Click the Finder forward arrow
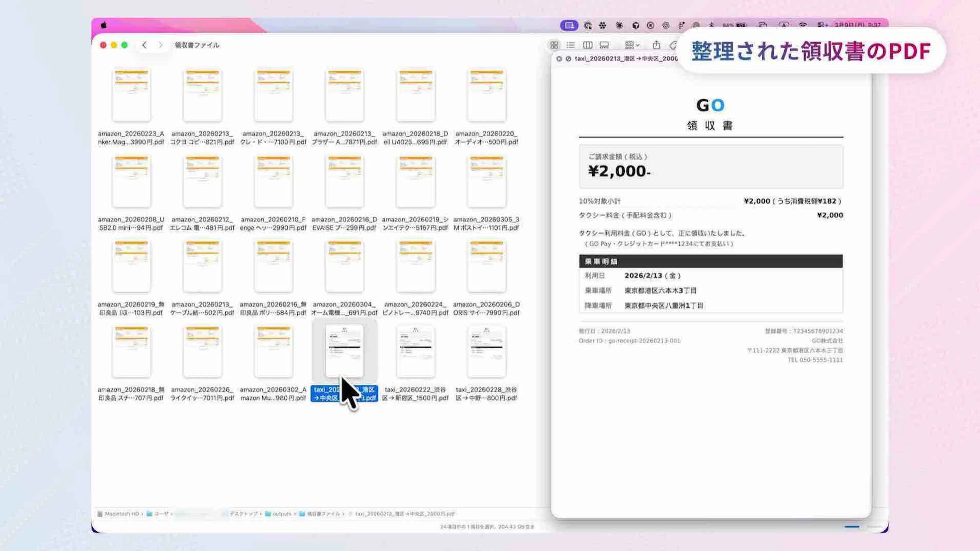The width and height of the screenshot is (980, 551). 161,45
